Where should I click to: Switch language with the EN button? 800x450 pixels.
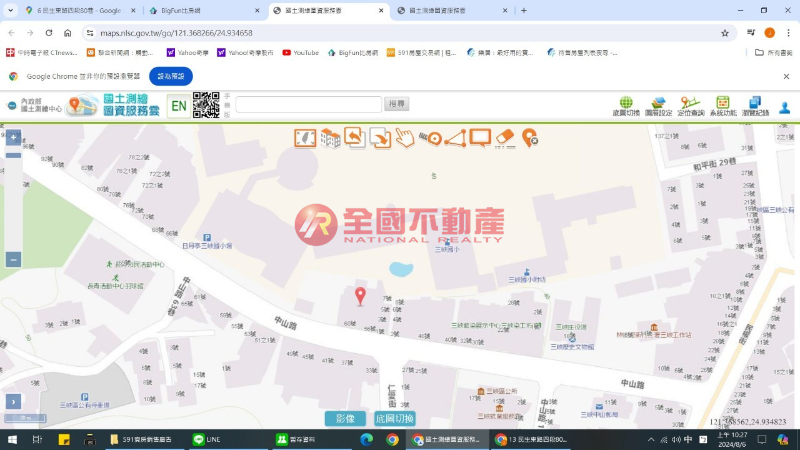pyautogui.click(x=178, y=105)
